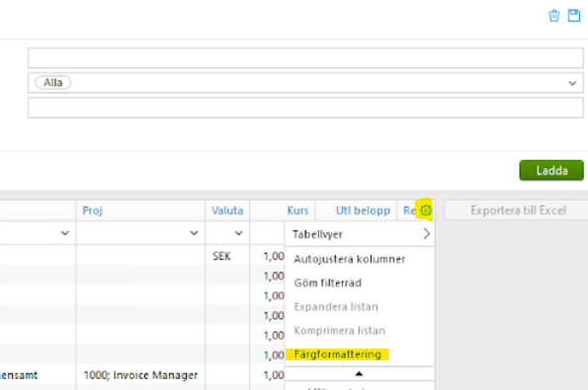
Task: Open the table settings gear icon
Action: 426,210
